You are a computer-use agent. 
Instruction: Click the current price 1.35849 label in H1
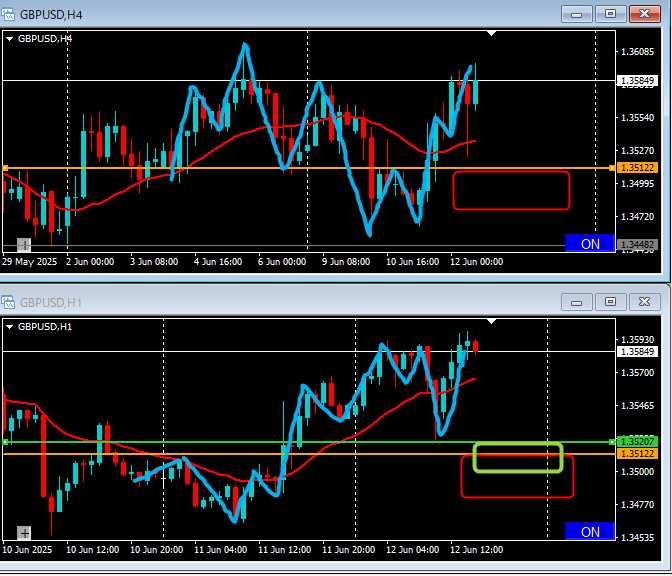coord(637,351)
